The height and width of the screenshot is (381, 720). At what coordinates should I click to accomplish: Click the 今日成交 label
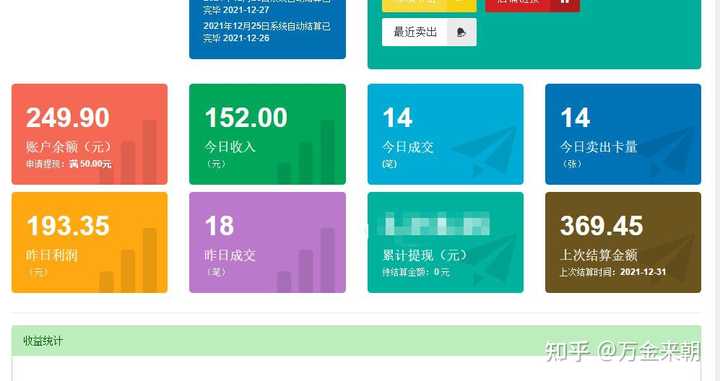[x=408, y=147]
